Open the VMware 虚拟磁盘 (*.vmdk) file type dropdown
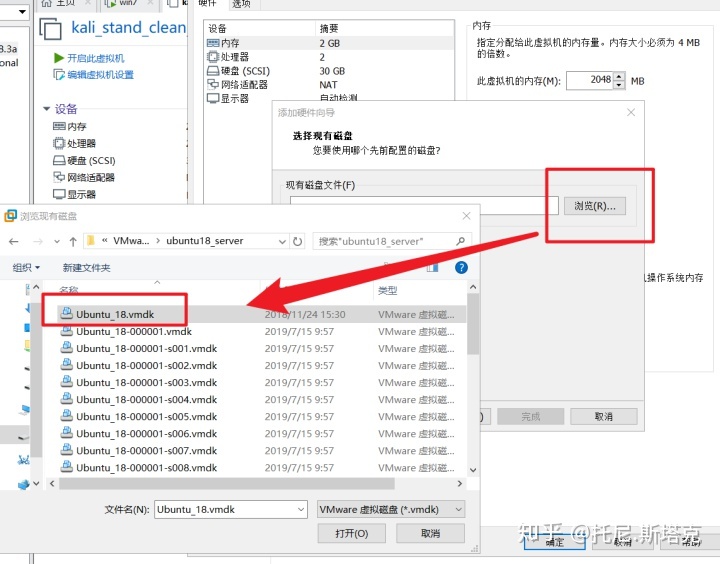This screenshot has width=720, height=564. [x=391, y=509]
